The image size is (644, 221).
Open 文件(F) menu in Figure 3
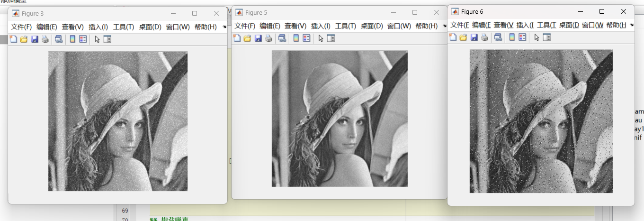(x=21, y=27)
